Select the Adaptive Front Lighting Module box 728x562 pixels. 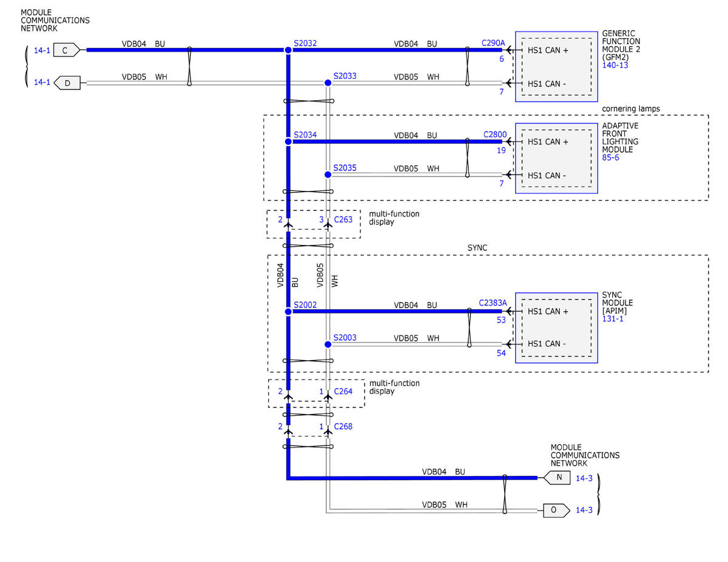point(556,158)
